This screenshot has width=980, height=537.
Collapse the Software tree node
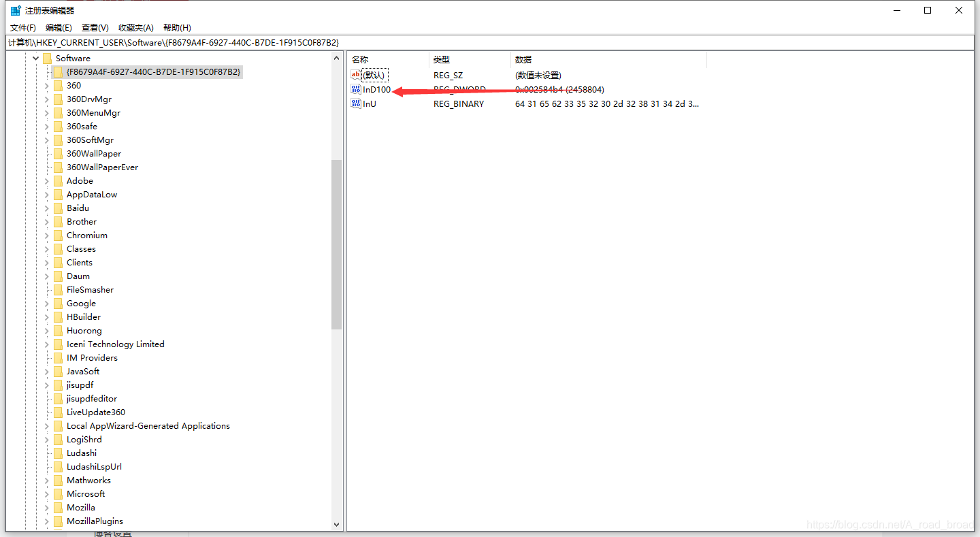pyautogui.click(x=36, y=58)
